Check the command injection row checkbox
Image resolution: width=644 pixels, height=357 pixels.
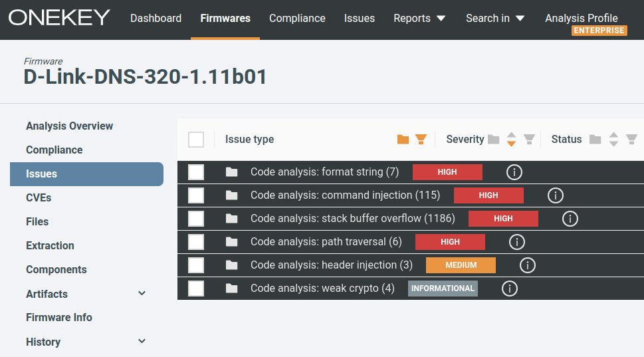pyautogui.click(x=196, y=195)
